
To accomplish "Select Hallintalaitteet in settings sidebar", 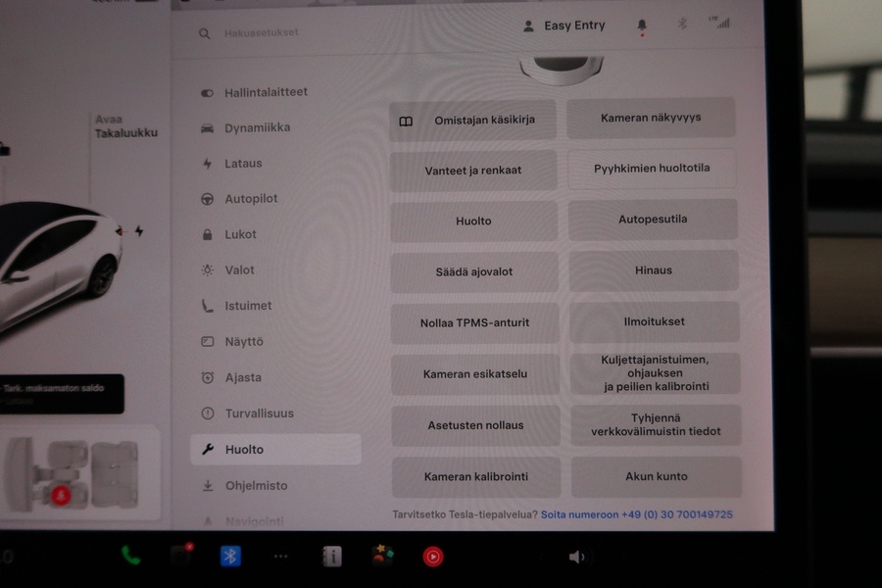I will [x=265, y=92].
